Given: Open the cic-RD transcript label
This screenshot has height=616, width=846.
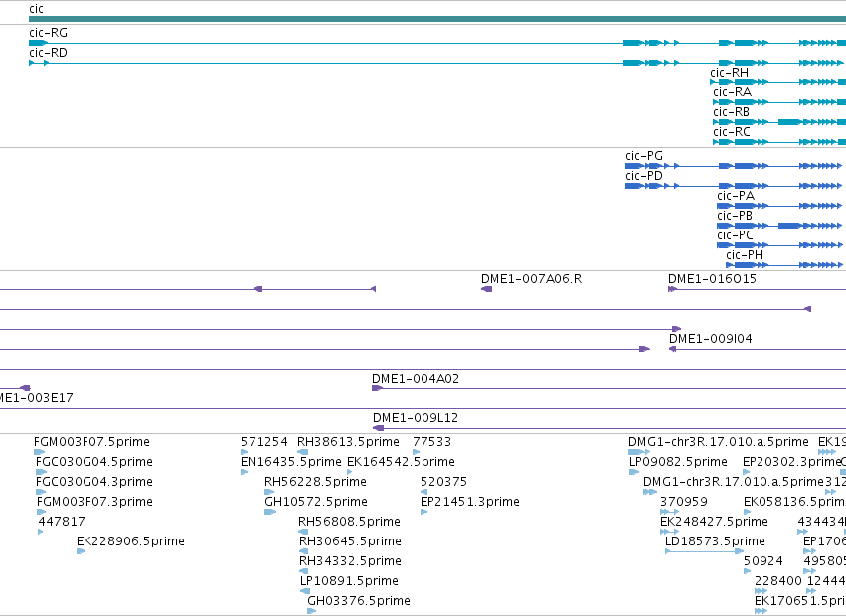Looking at the screenshot, I should (48, 53).
